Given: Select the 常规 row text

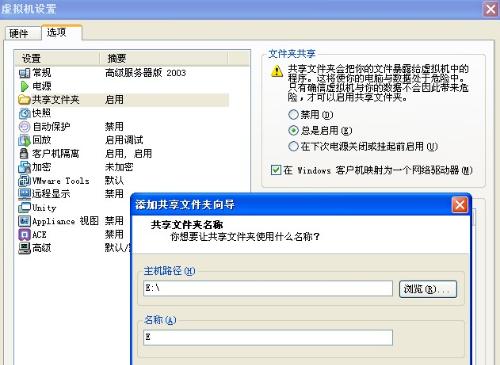Looking at the screenshot, I should 42,73.
